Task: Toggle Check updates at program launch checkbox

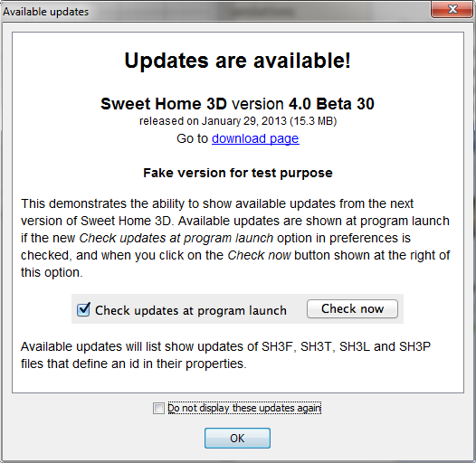Action: coord(83,309)
